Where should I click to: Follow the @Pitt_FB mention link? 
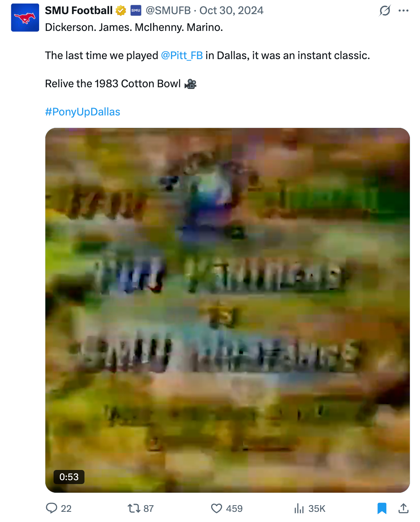pyautogui.click(x=182, y=56)
